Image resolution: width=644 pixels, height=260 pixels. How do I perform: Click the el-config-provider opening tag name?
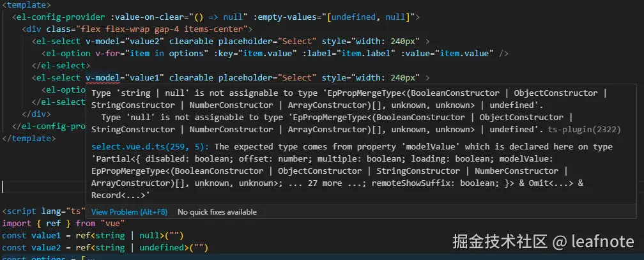[61, 17]
